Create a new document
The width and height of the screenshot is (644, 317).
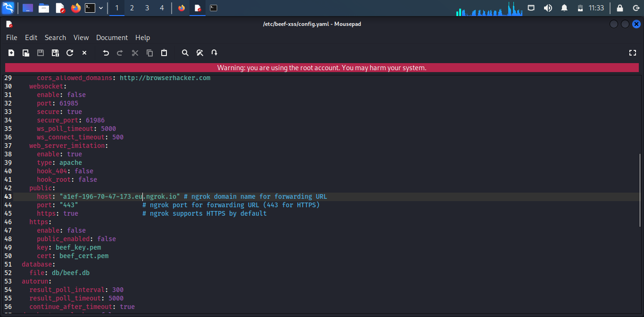(x=11, y=53)
